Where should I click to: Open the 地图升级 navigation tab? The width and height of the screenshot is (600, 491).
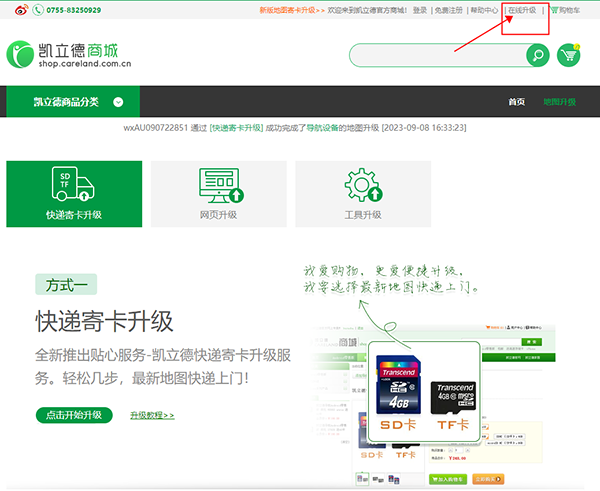click(559, 102)
